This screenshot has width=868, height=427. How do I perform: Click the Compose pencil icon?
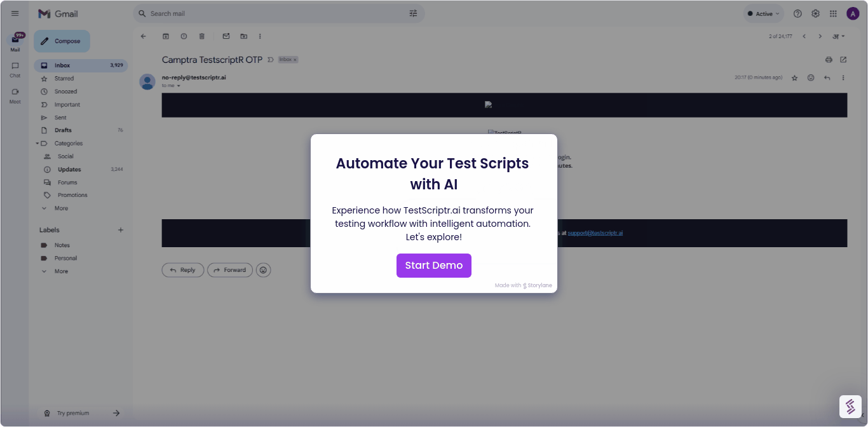(x=44, y=41)
